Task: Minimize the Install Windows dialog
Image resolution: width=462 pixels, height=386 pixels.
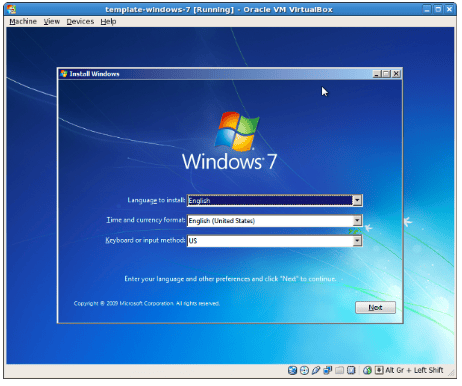Action: tap(377, 74)
